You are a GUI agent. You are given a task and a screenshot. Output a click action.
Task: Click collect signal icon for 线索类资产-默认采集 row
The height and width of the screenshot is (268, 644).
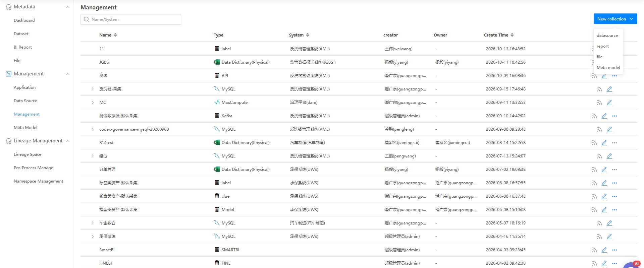594,196
